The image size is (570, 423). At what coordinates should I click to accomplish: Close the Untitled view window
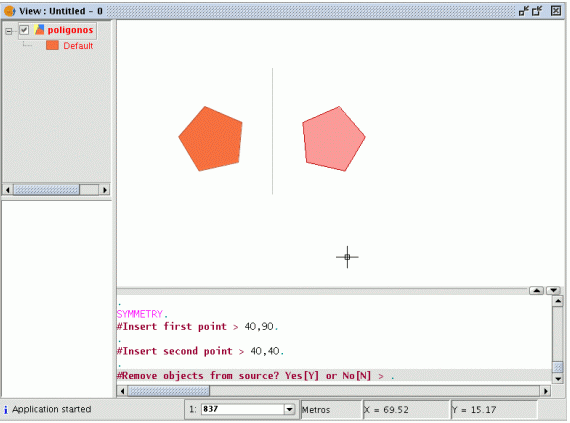pos(556,11)
